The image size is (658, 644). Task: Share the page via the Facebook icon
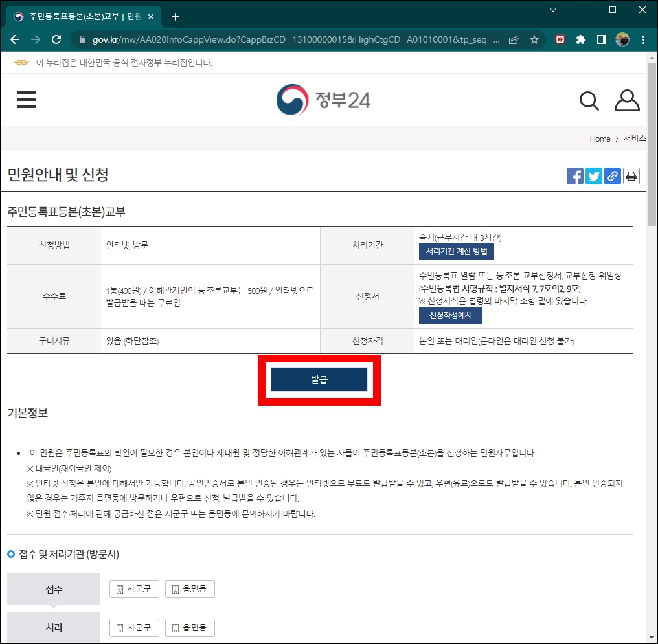pos(574,175)
